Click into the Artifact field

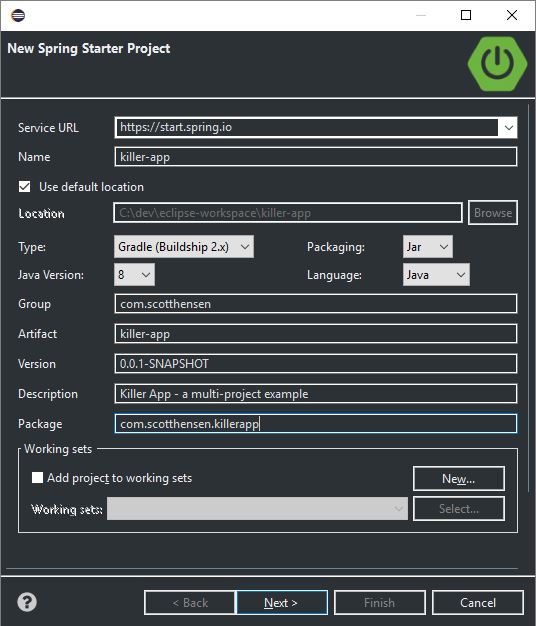[x=316, y=334]
